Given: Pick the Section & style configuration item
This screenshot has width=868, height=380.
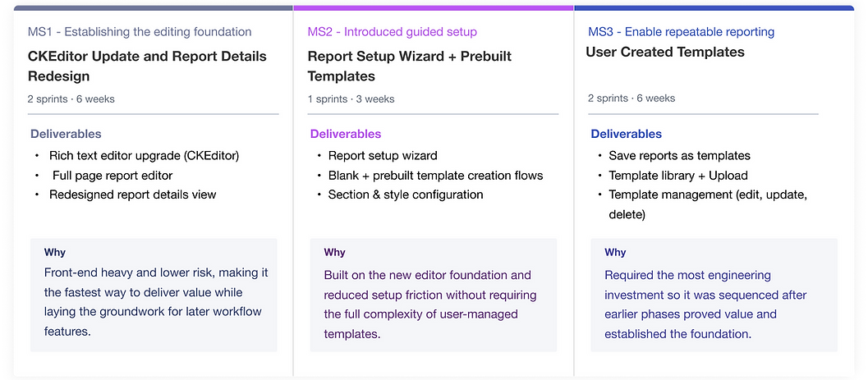Looking at the screenshot, I should coord(406,195).
